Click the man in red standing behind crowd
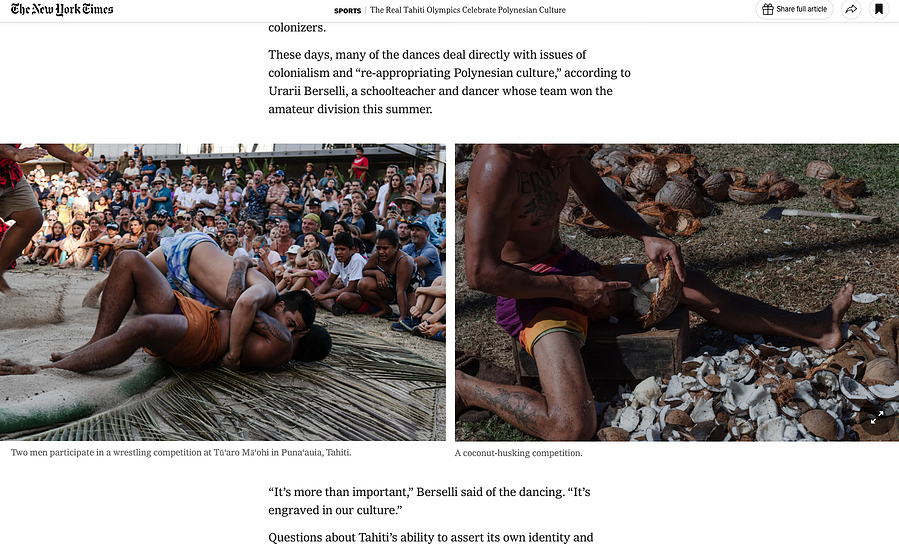Image resolution: width=899 pixels, height=550 pixels. (x=359, y=164)
